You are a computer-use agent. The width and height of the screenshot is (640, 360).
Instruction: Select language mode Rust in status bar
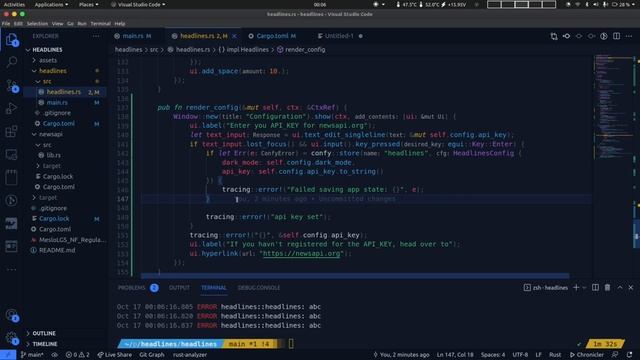555,355
